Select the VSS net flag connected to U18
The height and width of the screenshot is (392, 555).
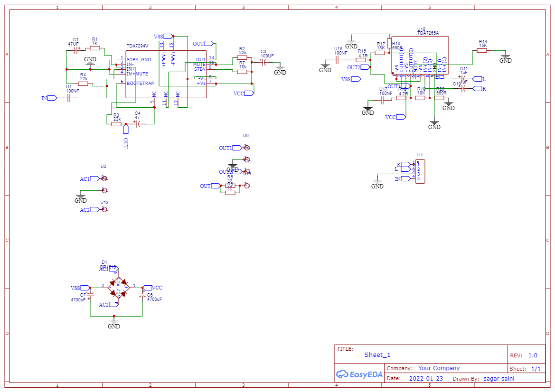click(355, 79)
